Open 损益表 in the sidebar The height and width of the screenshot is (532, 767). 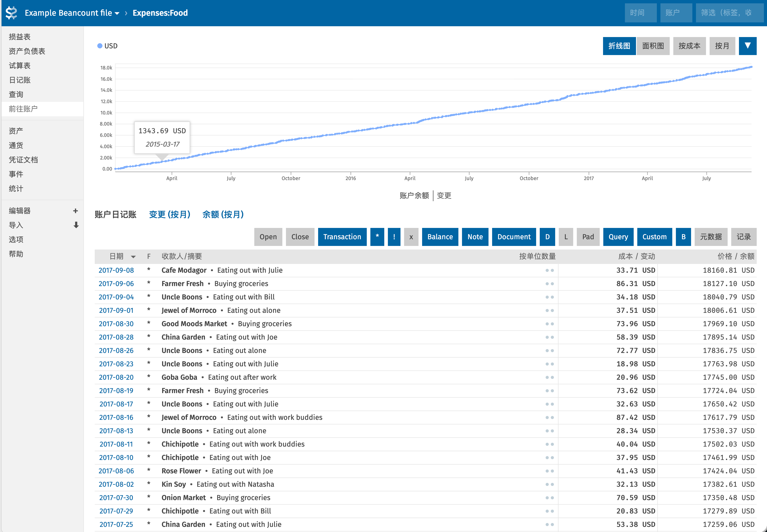click(20, 37)
